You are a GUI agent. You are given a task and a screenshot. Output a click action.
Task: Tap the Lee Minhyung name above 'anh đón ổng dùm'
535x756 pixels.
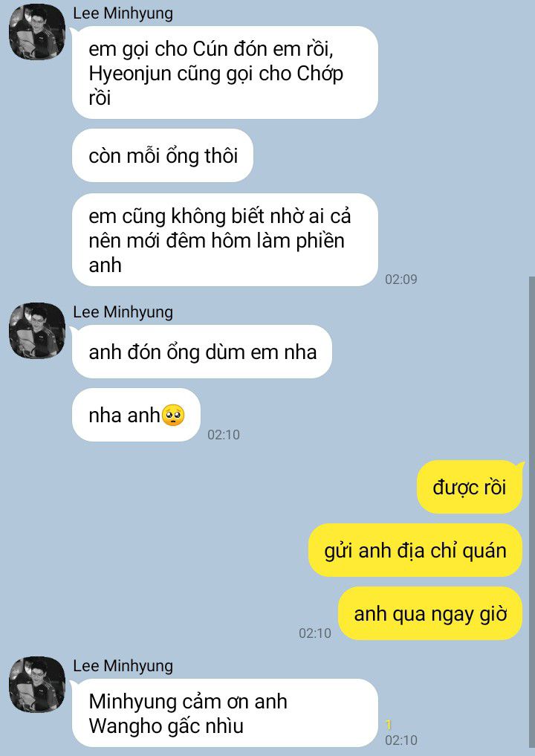pyautogui.click(x=123, y=312)
